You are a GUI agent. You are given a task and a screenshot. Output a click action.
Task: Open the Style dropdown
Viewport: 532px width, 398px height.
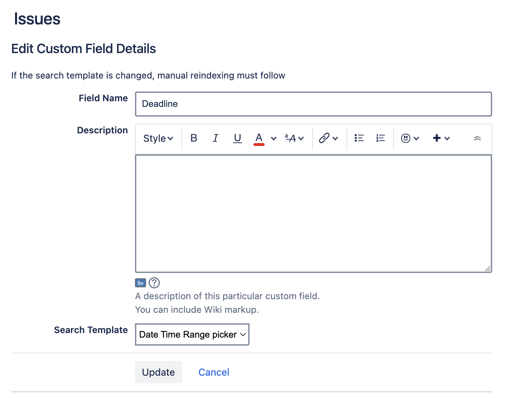pyautogui.click(x=158, y=138)
